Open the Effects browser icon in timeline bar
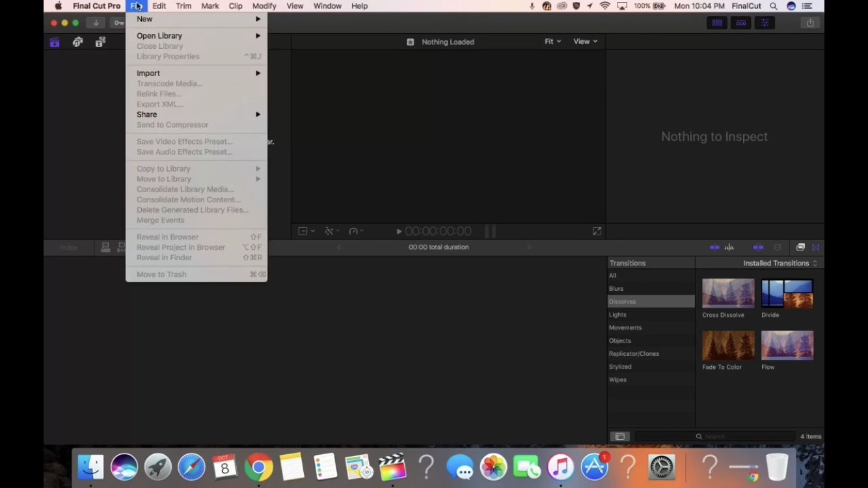This screenshot has width=868, height=488. [800, 247]
